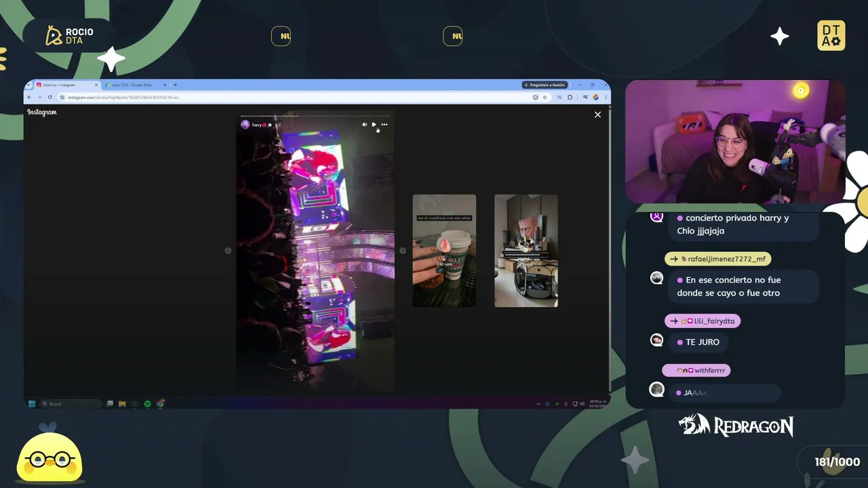Viewport: 868px width, 488px height.
Task: Open the Windows Start menu
Action: [31, 404]
